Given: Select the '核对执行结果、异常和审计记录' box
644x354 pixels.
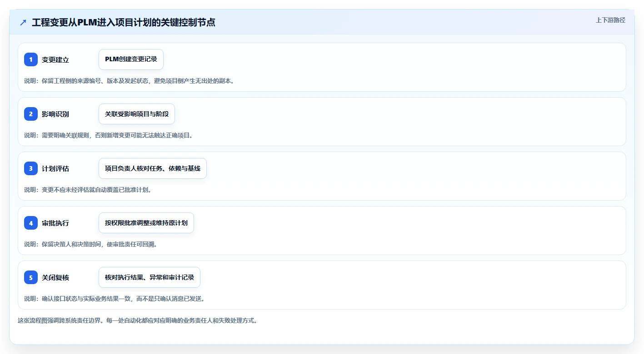Looking at the screenshot, I should tap(150, 277).
